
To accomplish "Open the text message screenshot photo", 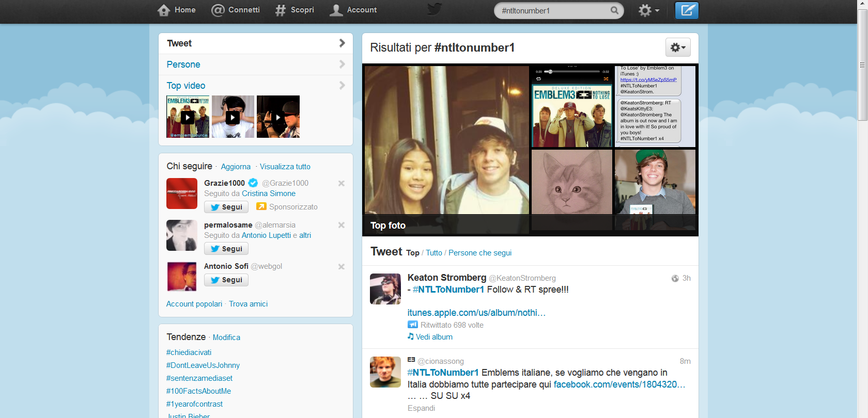I will [x=655, y=106].
